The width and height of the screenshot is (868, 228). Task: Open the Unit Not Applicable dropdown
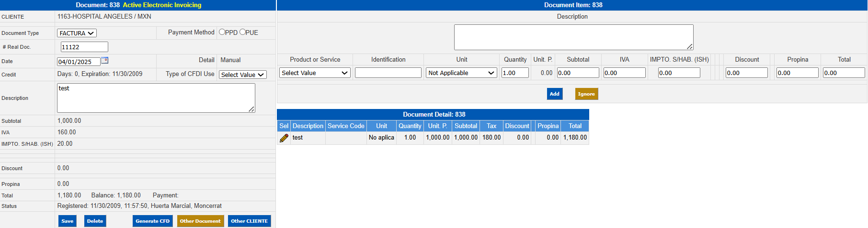[x=461, y=73]
